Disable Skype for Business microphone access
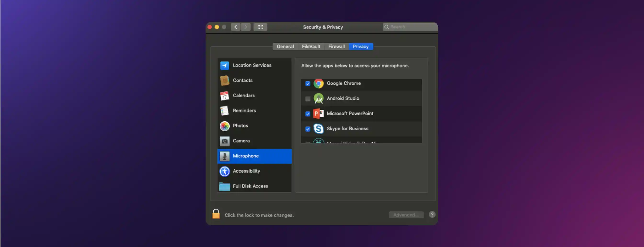Image resolution: width=644 pixels, height=247 pixels. (308, 129)
